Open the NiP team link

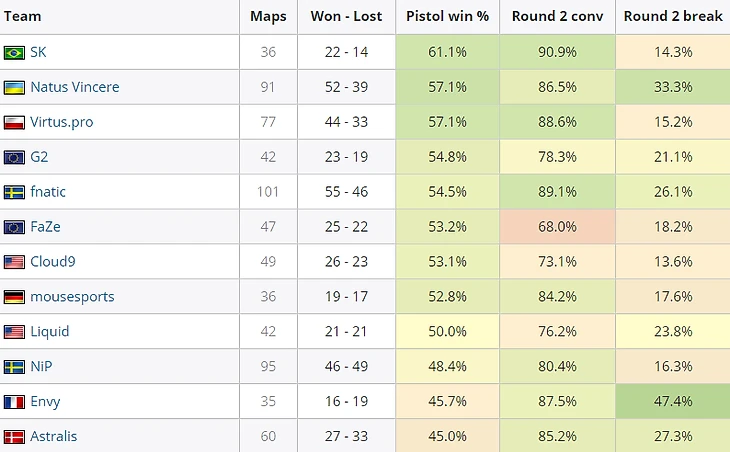(x=41, y=366)
